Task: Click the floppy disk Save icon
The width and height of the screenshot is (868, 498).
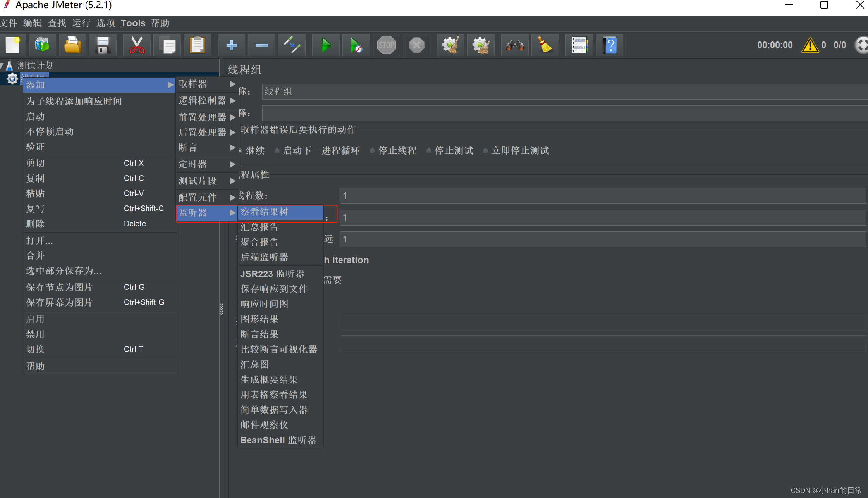Action: pos(103,45)
